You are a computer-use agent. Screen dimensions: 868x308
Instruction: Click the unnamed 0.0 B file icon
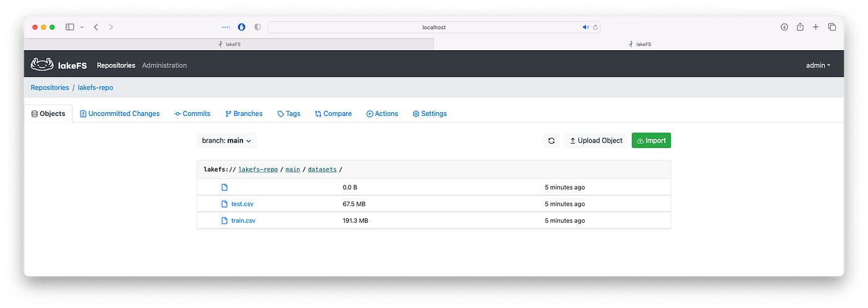tap(225, 187)
